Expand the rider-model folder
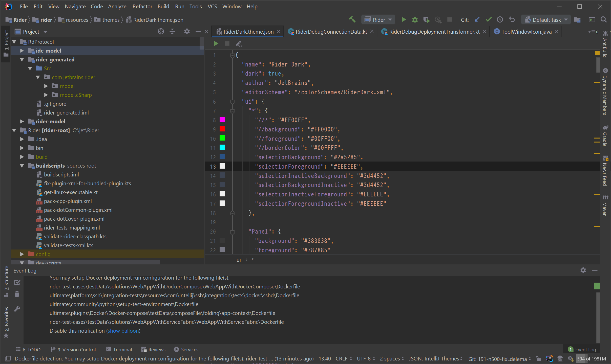 pyautogui.click(x=22, y=121)
